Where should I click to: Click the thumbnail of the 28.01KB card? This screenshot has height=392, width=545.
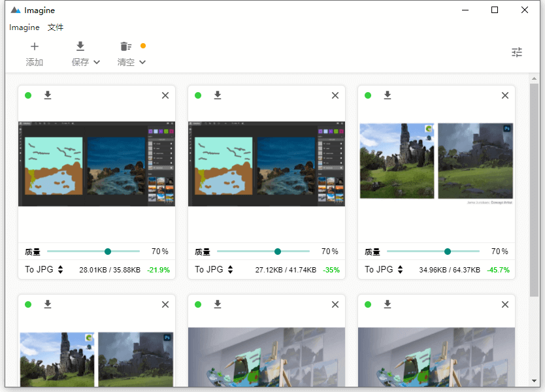click(x=97, y=164)
